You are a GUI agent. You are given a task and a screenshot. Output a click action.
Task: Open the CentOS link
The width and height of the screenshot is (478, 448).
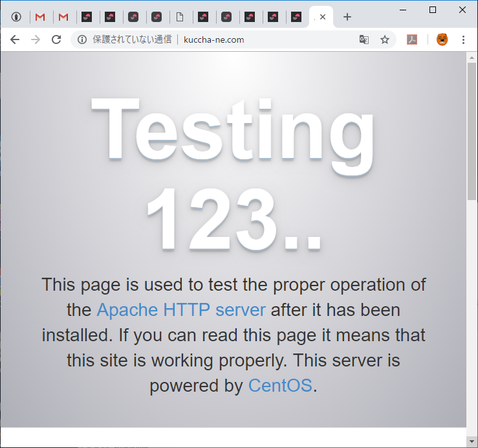pyautogui.click(x=280, y=385)
